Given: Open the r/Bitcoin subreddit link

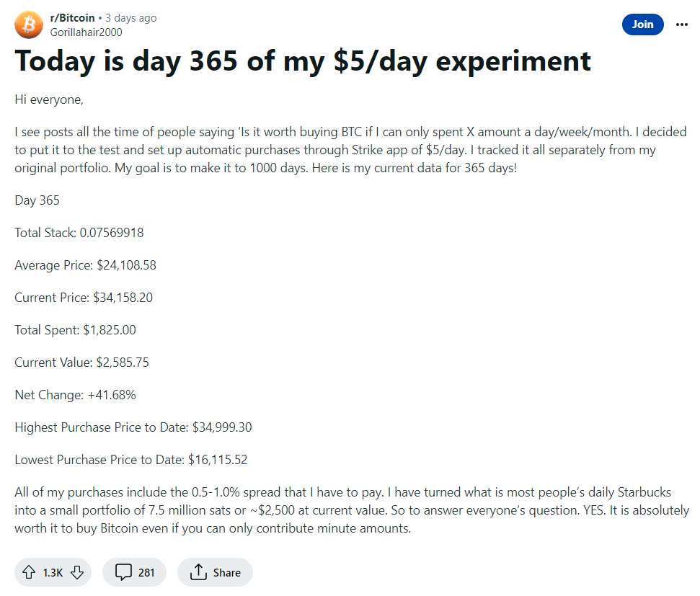Looking at the screenshot, I should 72,18.
